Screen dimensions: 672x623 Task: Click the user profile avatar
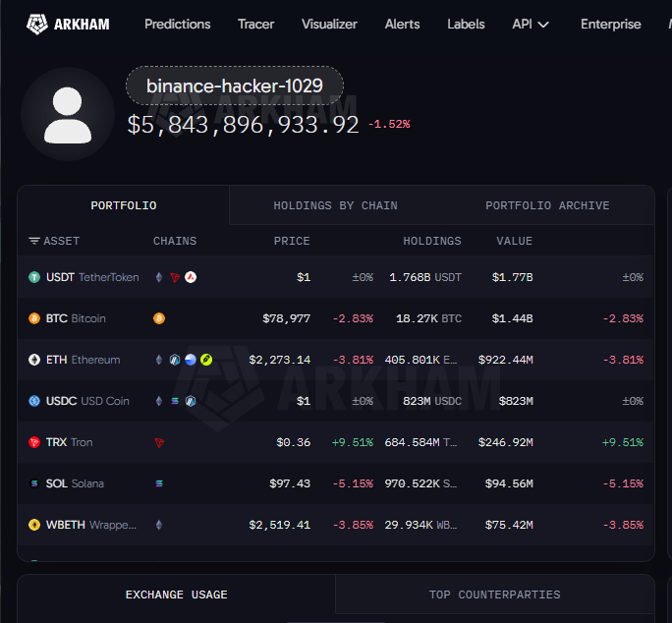pos(68,114)
